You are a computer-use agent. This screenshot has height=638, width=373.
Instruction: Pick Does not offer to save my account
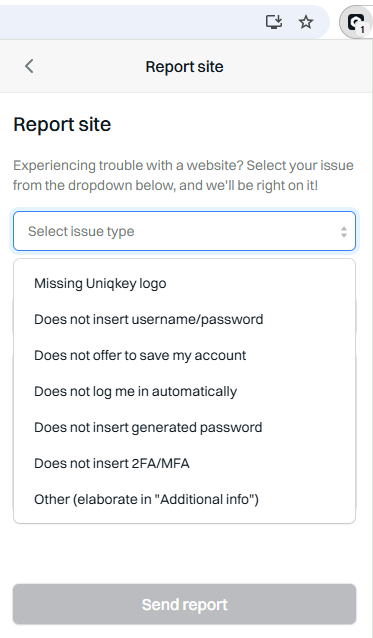[x=184, y=355]
